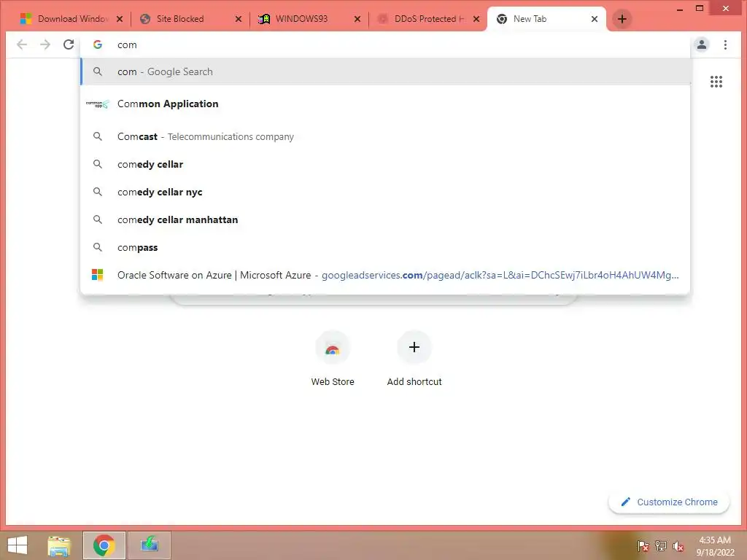Click the Microsoft logo beside Oracle suggestion
The image size is (747, 560).
pos(97,275)
